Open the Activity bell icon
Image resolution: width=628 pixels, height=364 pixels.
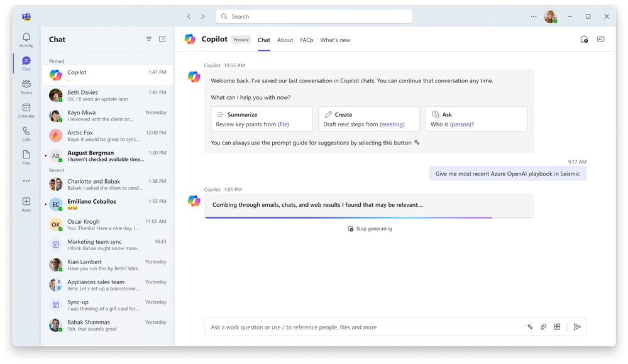26,40
